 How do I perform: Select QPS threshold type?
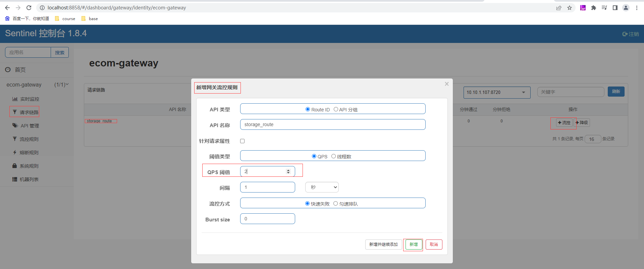click(x=314, y=156)
